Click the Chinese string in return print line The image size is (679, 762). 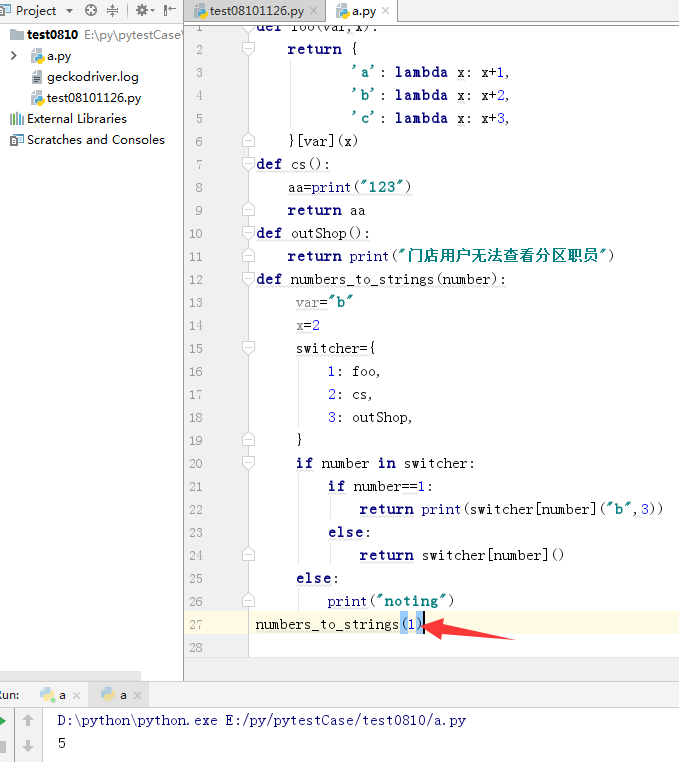pos(503,256)
